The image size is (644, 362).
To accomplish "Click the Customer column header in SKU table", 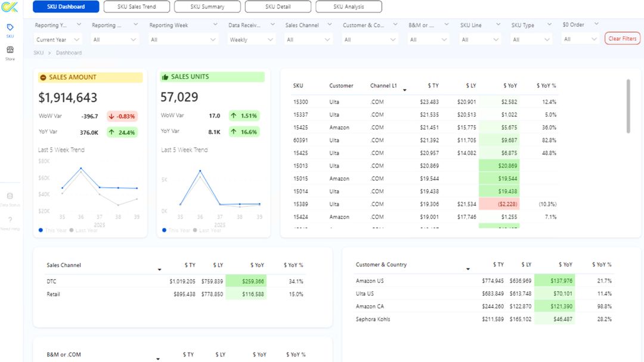I will [x=341, y=85].
